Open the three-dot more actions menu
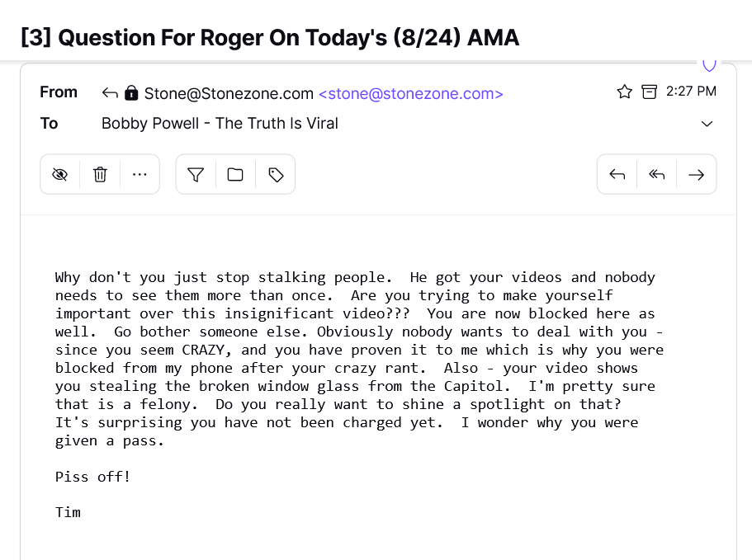 tap(140, 174)
